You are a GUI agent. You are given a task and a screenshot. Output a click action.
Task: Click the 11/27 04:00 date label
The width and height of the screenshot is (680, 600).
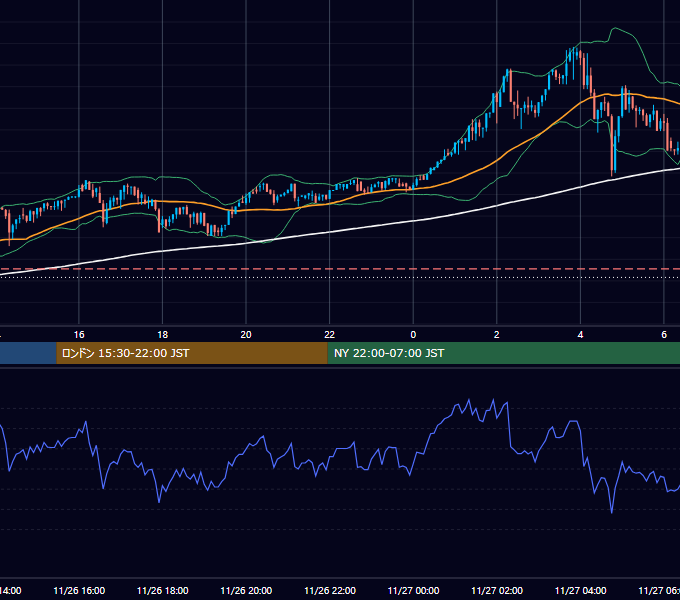click(581, 590)
